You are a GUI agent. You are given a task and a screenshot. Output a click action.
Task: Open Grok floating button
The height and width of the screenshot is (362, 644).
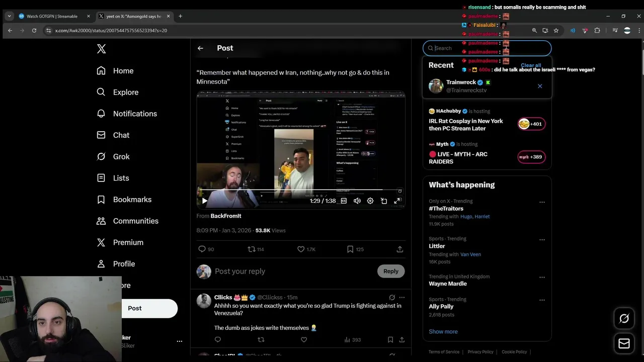pyautogui.click(x=624, y=319)
